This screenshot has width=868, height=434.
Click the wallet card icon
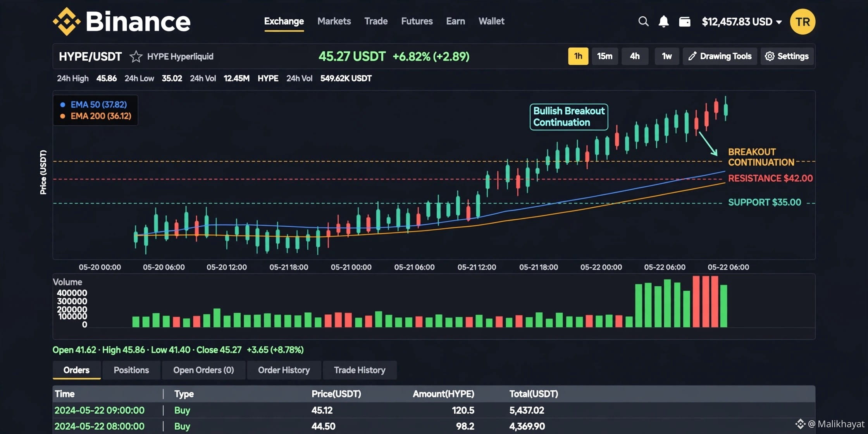click(685, 21)
